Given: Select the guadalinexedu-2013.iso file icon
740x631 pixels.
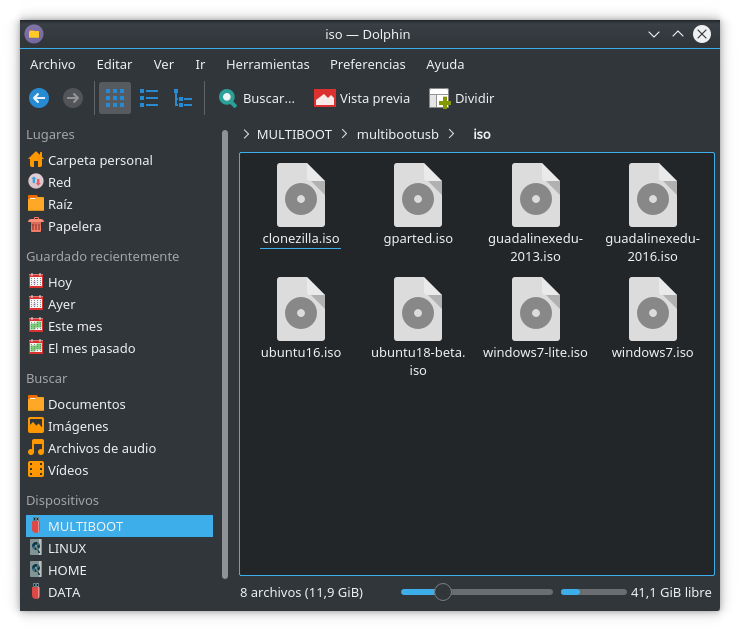Looking at the screenshot, I should [536, 195].
